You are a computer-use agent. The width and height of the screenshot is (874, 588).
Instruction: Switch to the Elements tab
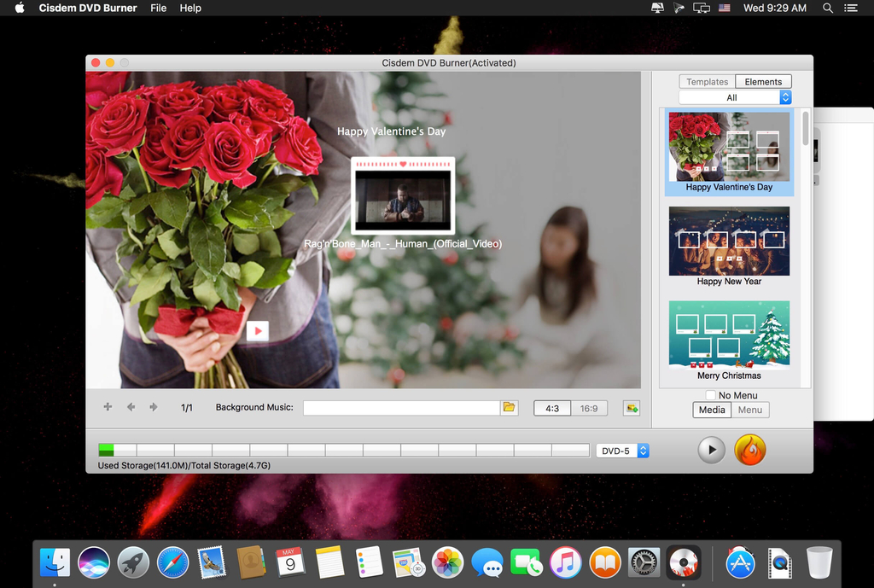pyautogui.click(x=763, y=82)
